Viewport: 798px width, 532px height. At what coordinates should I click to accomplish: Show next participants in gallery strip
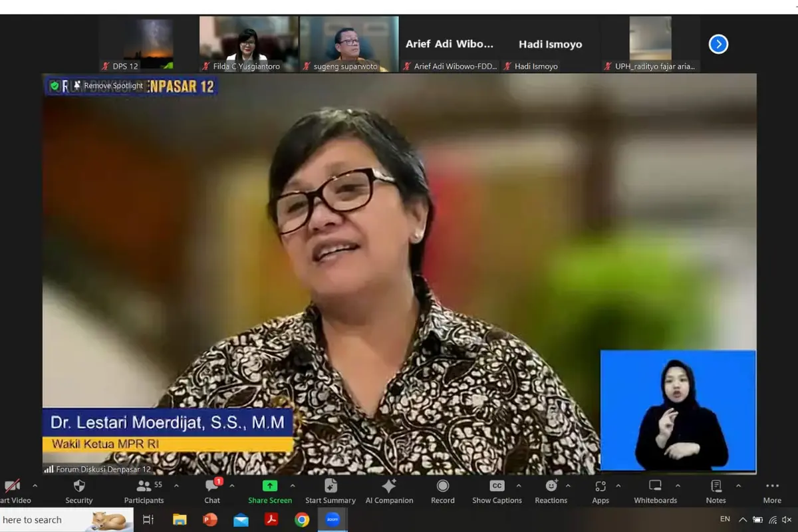[718, 45]
